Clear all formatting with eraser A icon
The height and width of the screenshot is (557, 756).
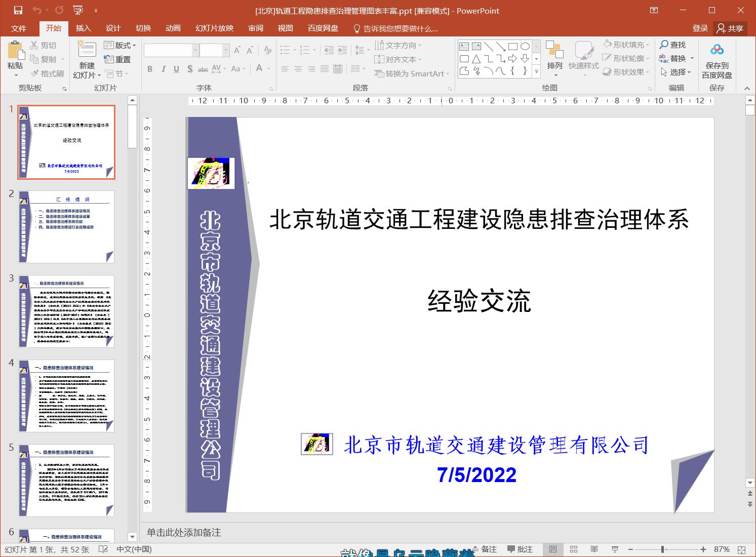[268, 50]
